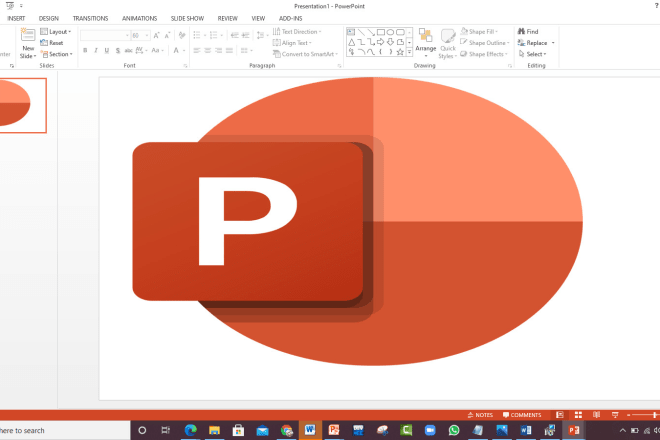
Task: Select the 5-Point Star shape in gallery
Action: coord(400,52)
